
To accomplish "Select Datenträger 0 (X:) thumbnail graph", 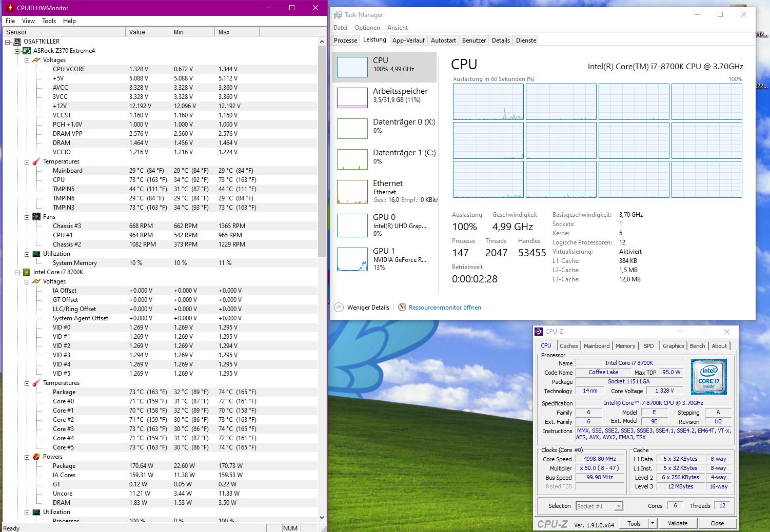I will click(352, 129).
